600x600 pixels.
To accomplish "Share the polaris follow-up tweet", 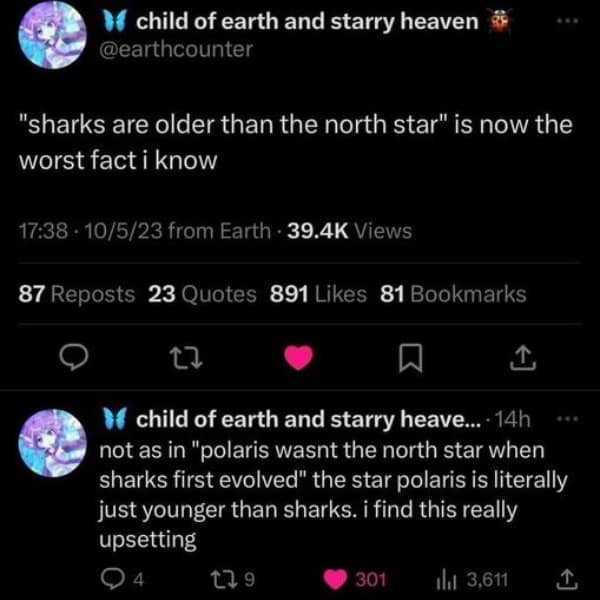I will [563, 576].
